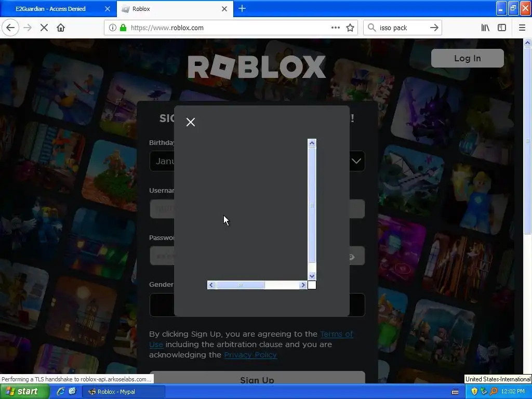532x399 pixels.
Task: Submit search with the arrow in search box
Action: click(x=434, y=28)
